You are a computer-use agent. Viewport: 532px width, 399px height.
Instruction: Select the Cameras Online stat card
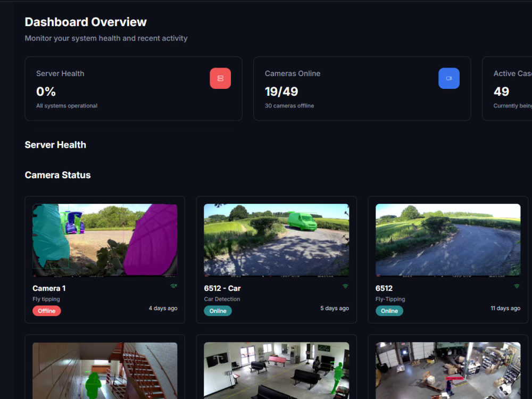tap(362, 88)
